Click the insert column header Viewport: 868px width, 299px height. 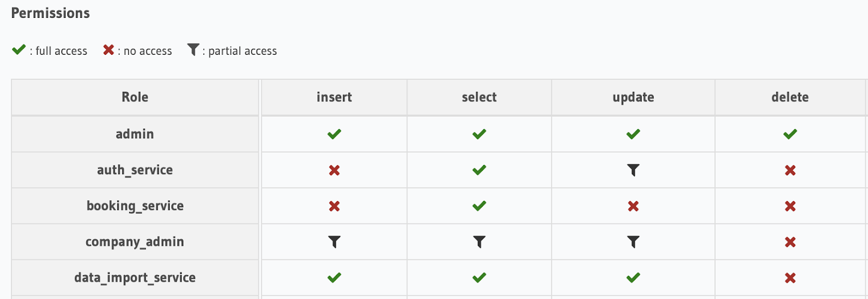pyautogui.click(x=334, y=97)
